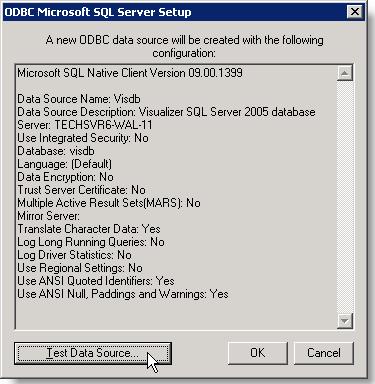
Task: Select the 'Microsoft SQL Native Client Version 09.00.1399' line
Action: pyautogui.click(x=130, y=73)
